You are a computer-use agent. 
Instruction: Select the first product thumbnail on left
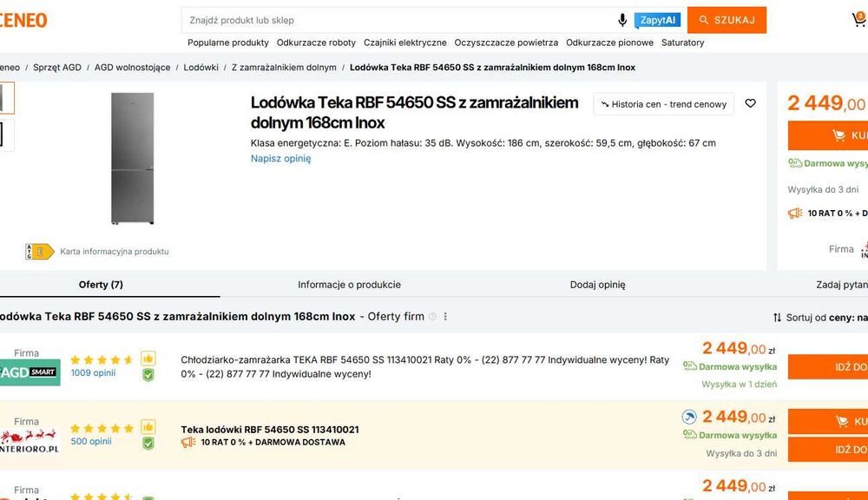7,98
